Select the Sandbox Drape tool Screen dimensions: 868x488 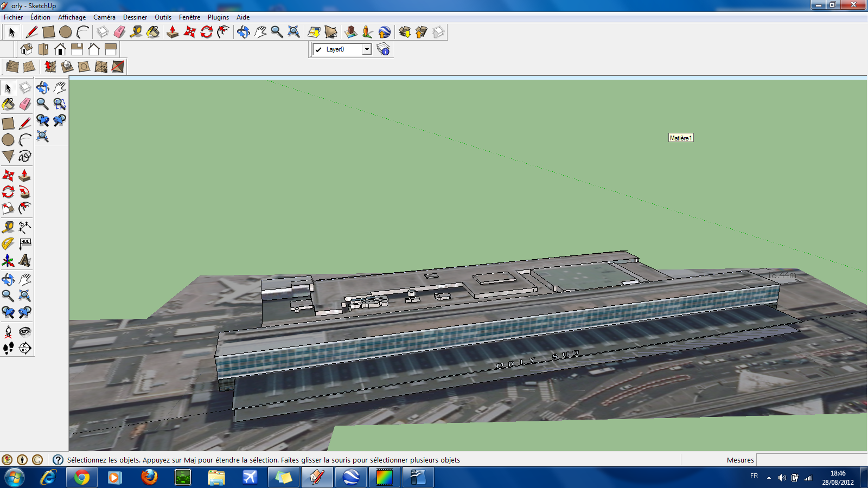click(84, 67)
